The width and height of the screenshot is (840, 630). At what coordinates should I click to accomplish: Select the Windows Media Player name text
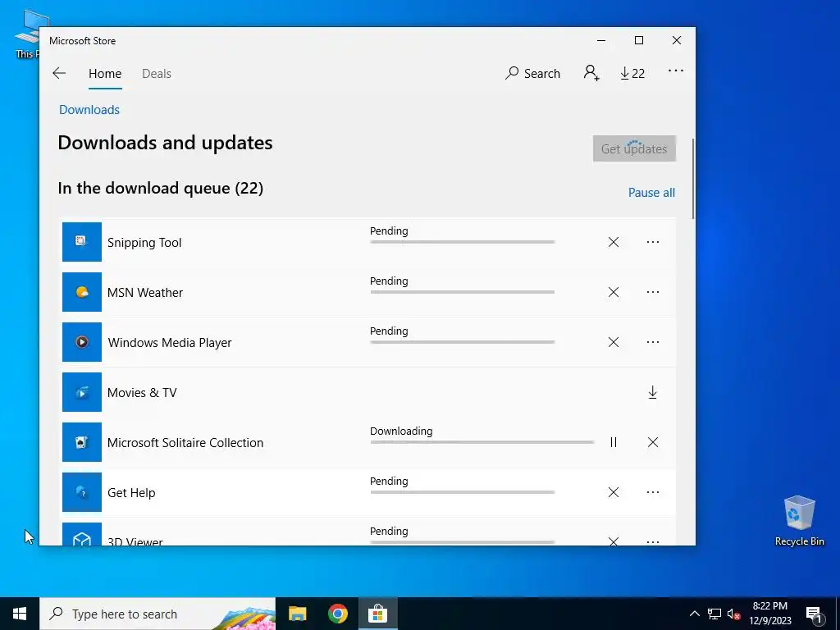[x=170, y=343]
